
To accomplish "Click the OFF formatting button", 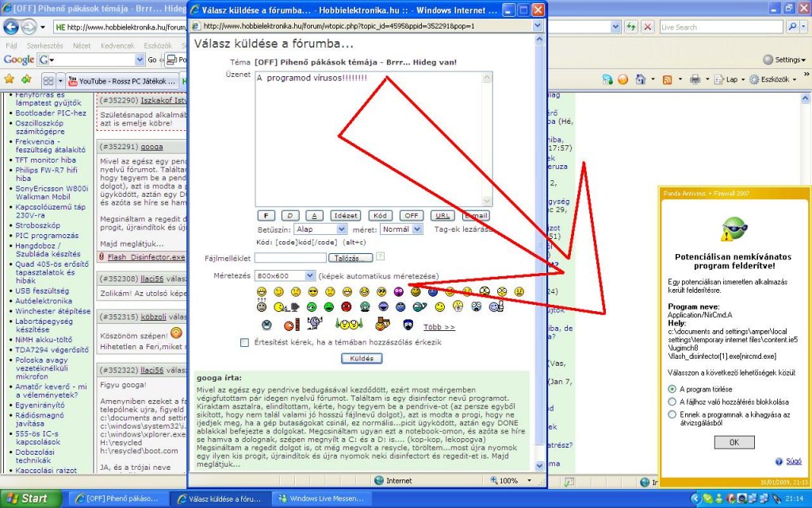I will (412, 215).
